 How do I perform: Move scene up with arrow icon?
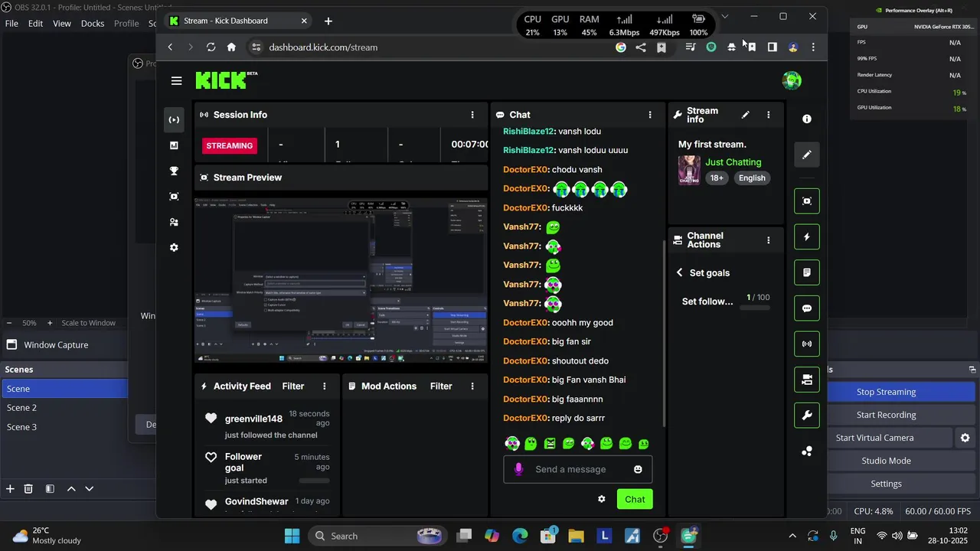pyautogui.click(x=71, y=488)
